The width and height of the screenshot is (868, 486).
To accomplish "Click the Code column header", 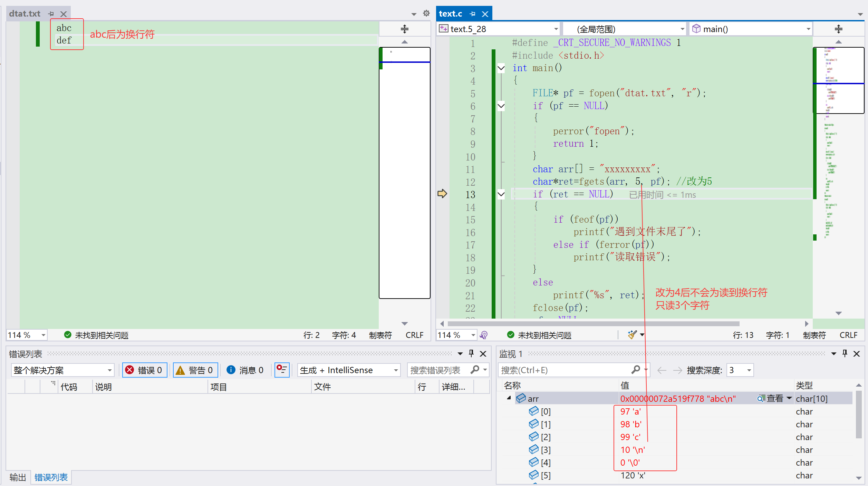I will pyautogui.click(x=69, y=387).
